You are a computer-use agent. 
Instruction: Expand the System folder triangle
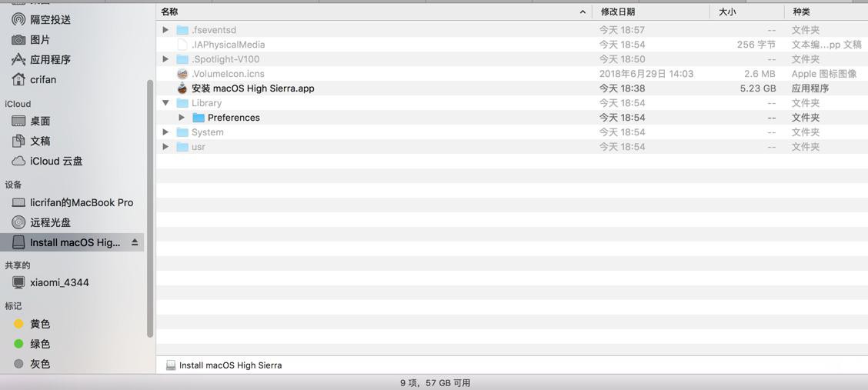click(165, 132)
